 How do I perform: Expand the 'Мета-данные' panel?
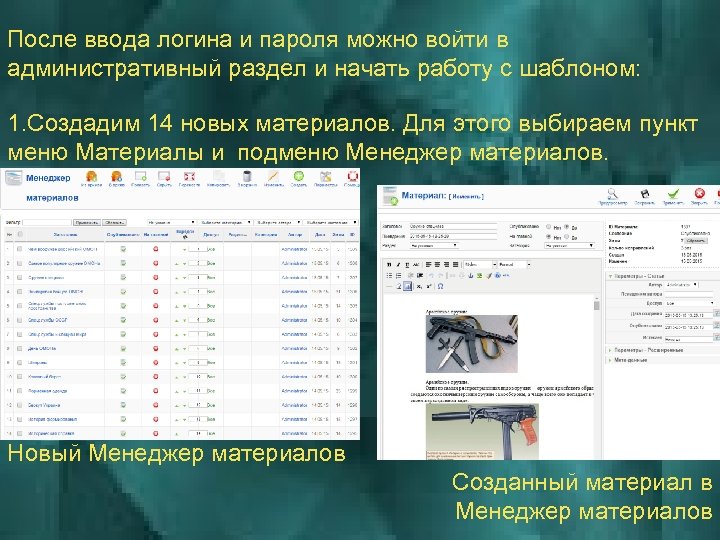[x=663, y=360]
